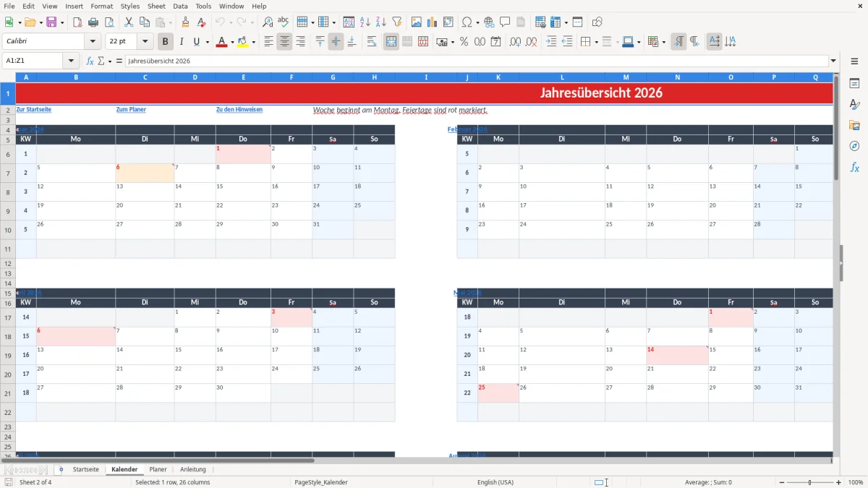Click Sort Descending icon
This screenshot has height=488, width=868.
click(x=380, y=22)
